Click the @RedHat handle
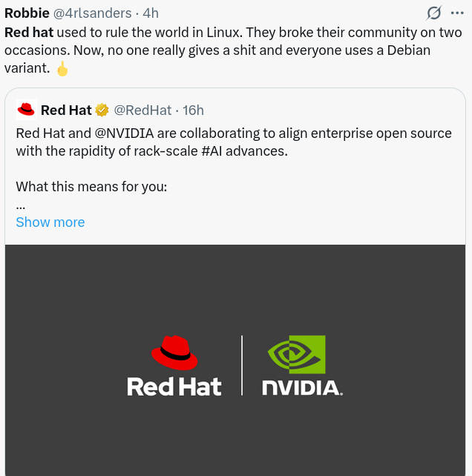This screenshot has width=472, height=476. [x=142, y=110]
